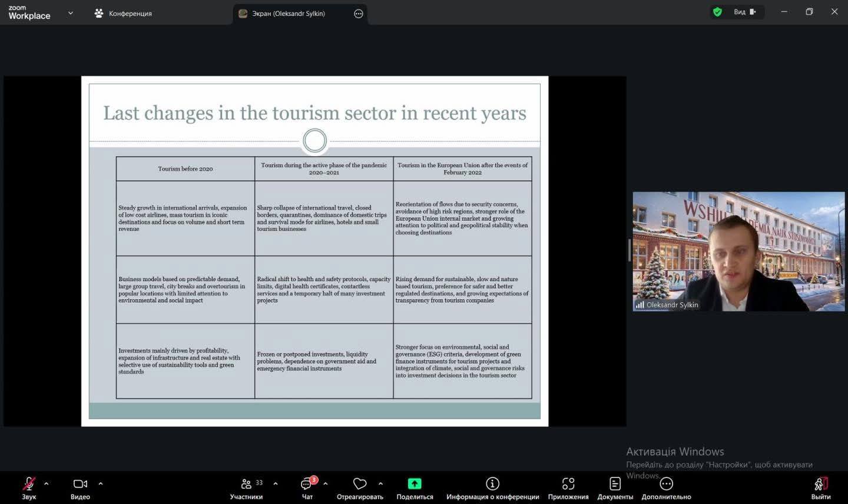
Task: Switch to the Конференция tab
Action: [x=124, y=13]
